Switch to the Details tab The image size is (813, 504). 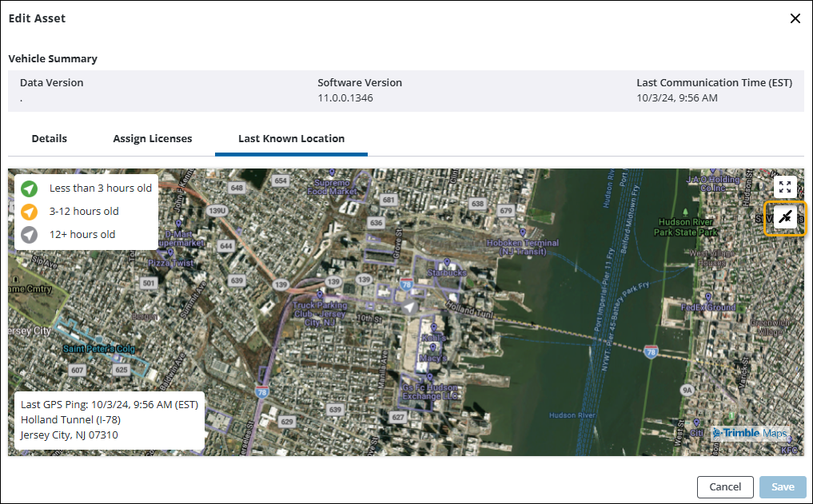[x=50, y=139]
